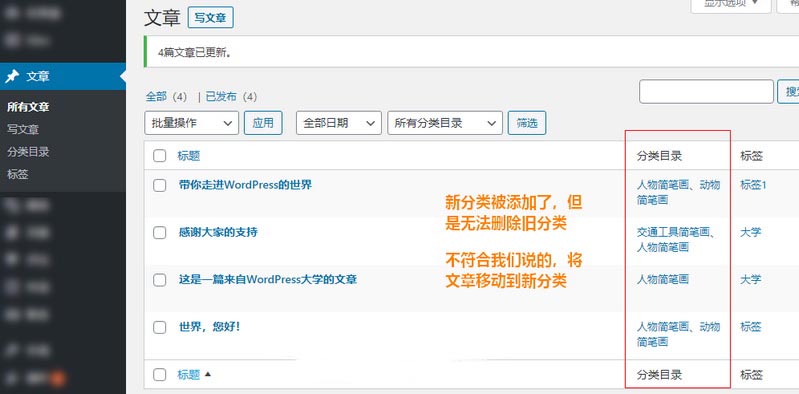Open post 世界，您好！
The image size is (799, 394).
[x=209, y=326]
